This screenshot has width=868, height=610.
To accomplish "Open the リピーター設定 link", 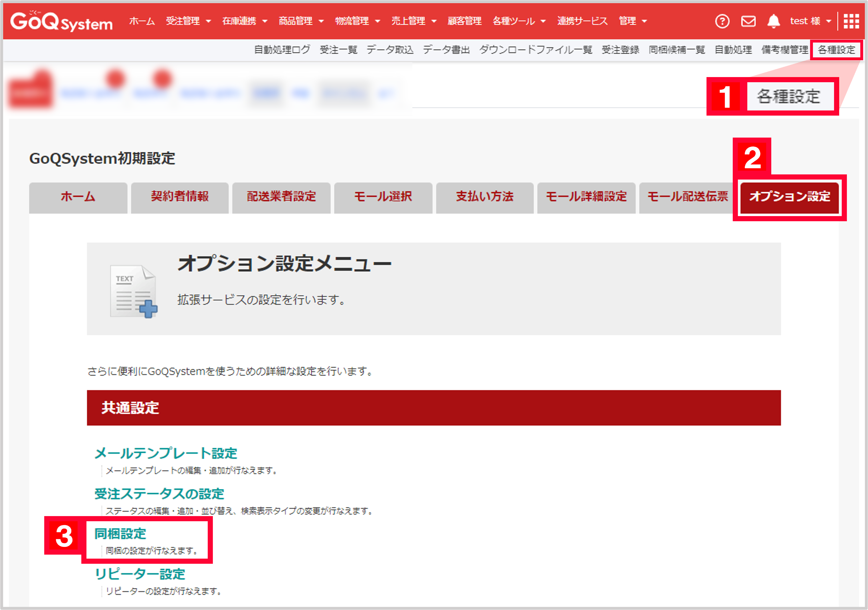I will click(x=140, y=574).
